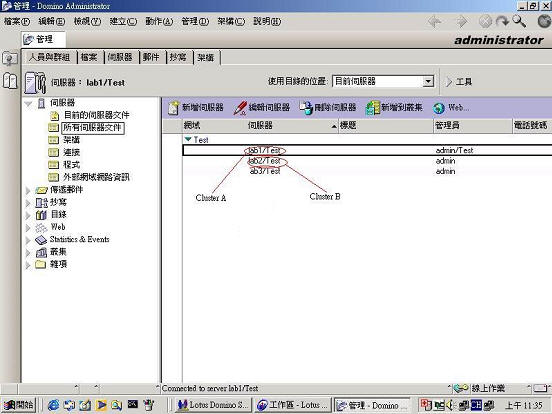Switch to the 抄寫 tab
The image size is (552, 414).
click(x=178, y=57)
